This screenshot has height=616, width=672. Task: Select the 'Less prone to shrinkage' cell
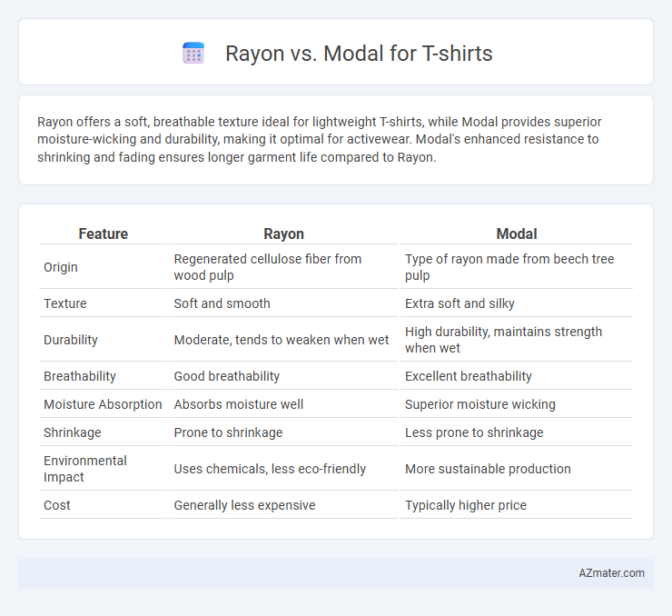tap(517, 432)
